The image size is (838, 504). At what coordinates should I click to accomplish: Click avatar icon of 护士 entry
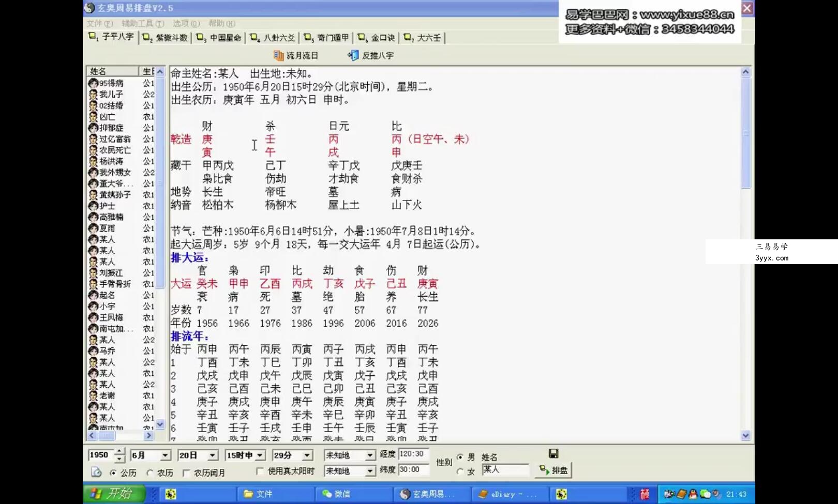93,206
